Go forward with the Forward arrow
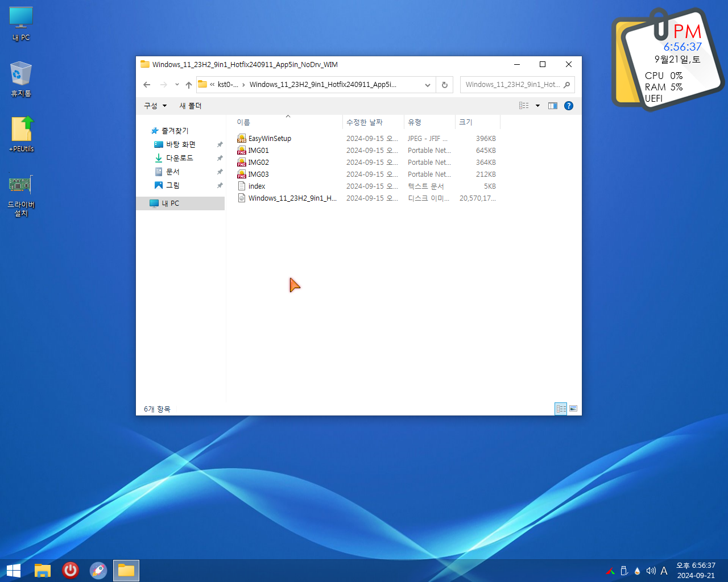 (164, 85)
